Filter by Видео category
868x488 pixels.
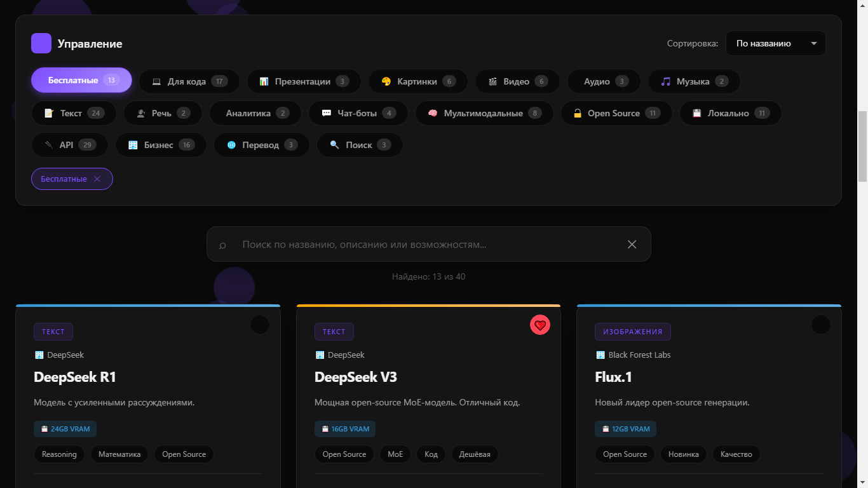[x=517, y=81]
